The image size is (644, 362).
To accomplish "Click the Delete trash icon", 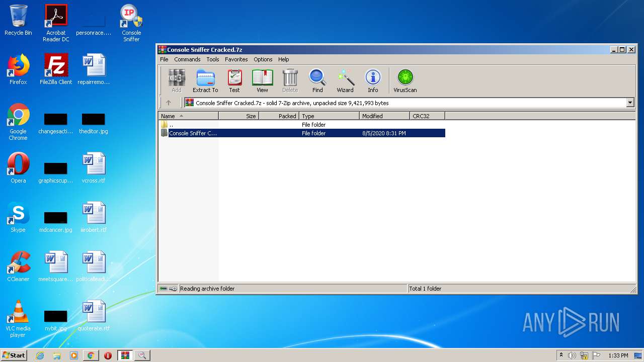I will pyautogui.click(x=290, y=81).
